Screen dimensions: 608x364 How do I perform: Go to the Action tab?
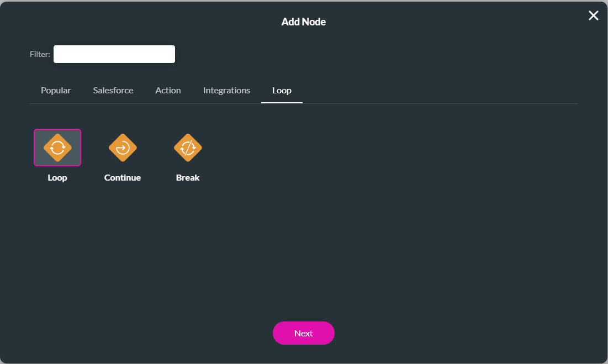(x=168, y=91)
